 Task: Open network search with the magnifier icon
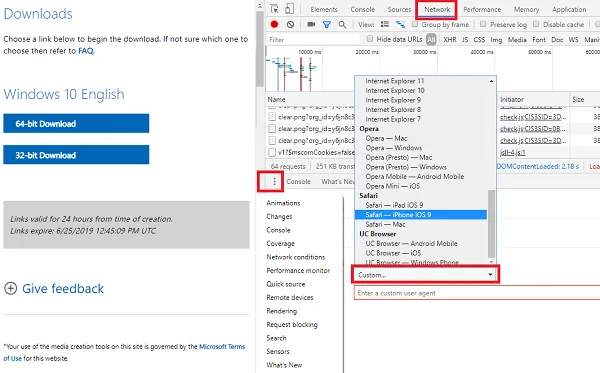pos(342,25)
